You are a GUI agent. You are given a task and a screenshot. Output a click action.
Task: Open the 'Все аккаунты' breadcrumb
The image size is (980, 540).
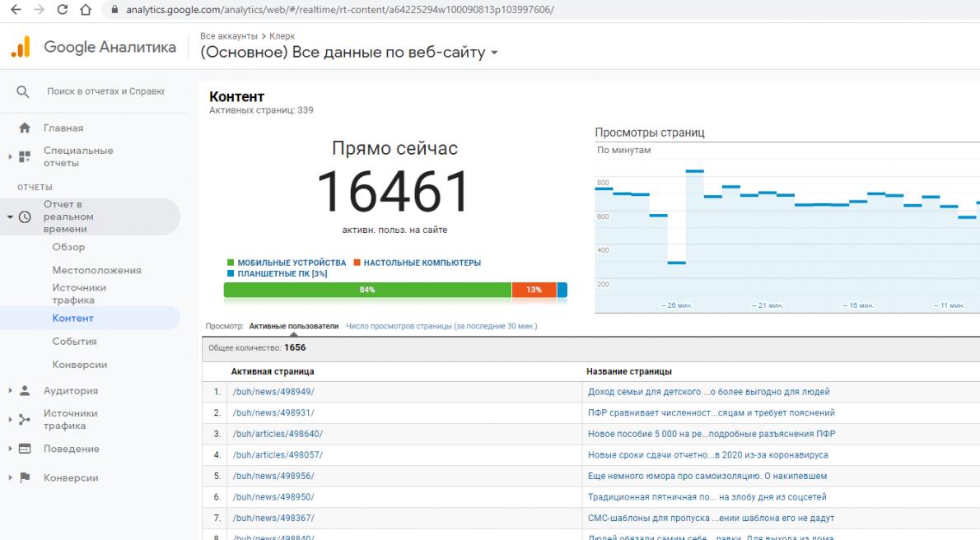229,36
